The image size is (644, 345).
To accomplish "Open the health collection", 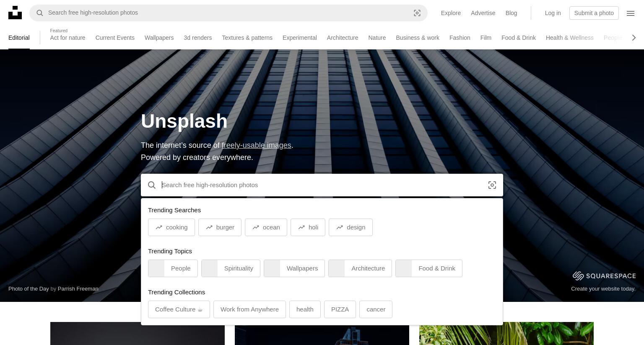I will (x=305, y=309).
